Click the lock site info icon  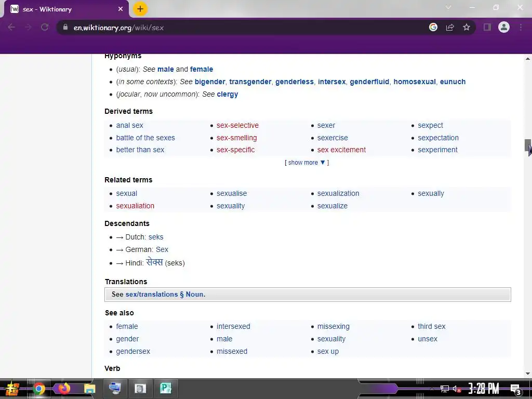pyautogui.click(x=65, y=27)
